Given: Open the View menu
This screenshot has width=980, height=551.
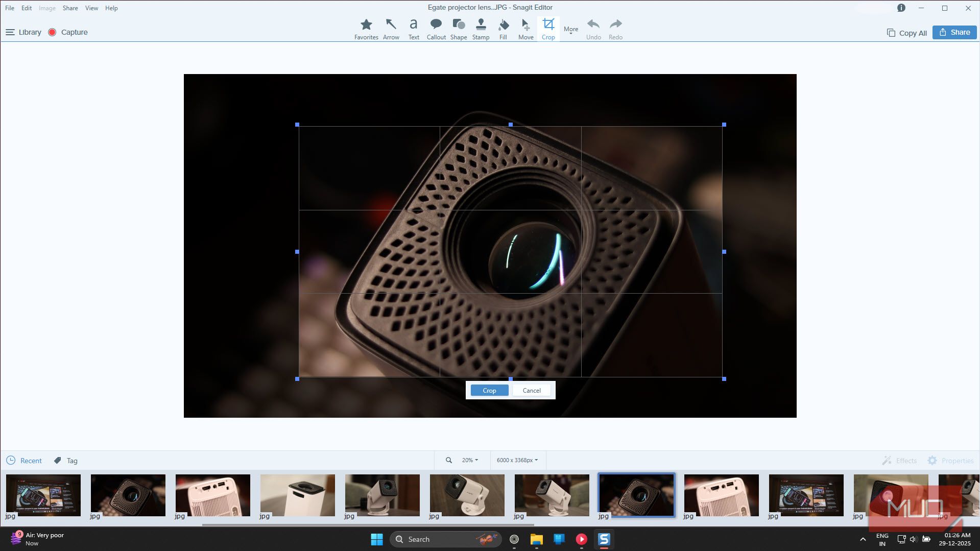Looking at the screenshot, I should point(91,8).
